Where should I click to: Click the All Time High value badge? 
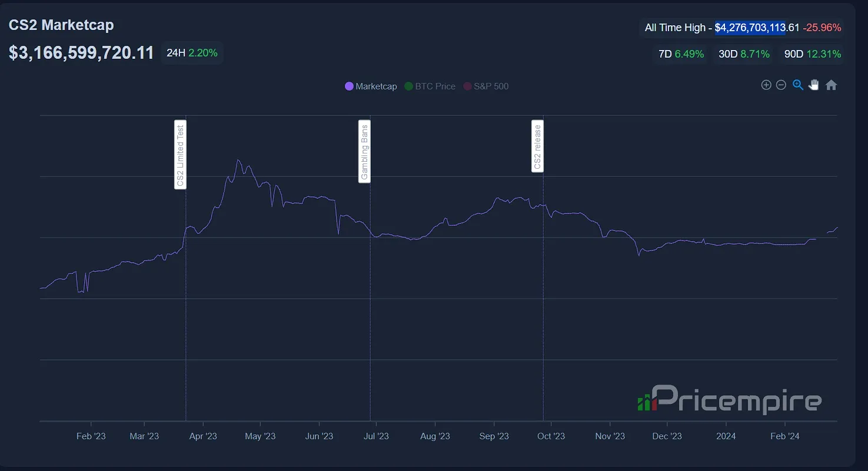(x=743, y=28)
